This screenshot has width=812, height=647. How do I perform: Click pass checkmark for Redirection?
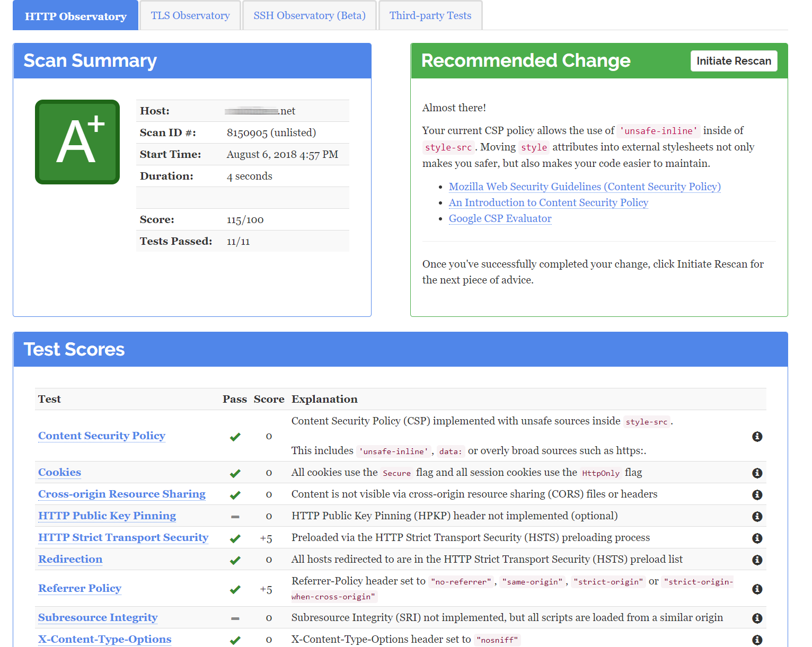pos(235,560)
